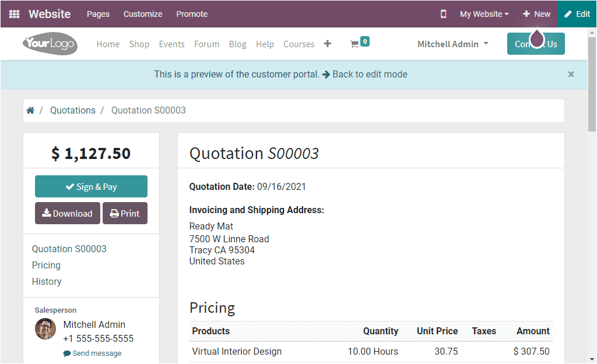Click the Sign & Pay button
This screenshot has height=364, width=597.
coord(91,186)
